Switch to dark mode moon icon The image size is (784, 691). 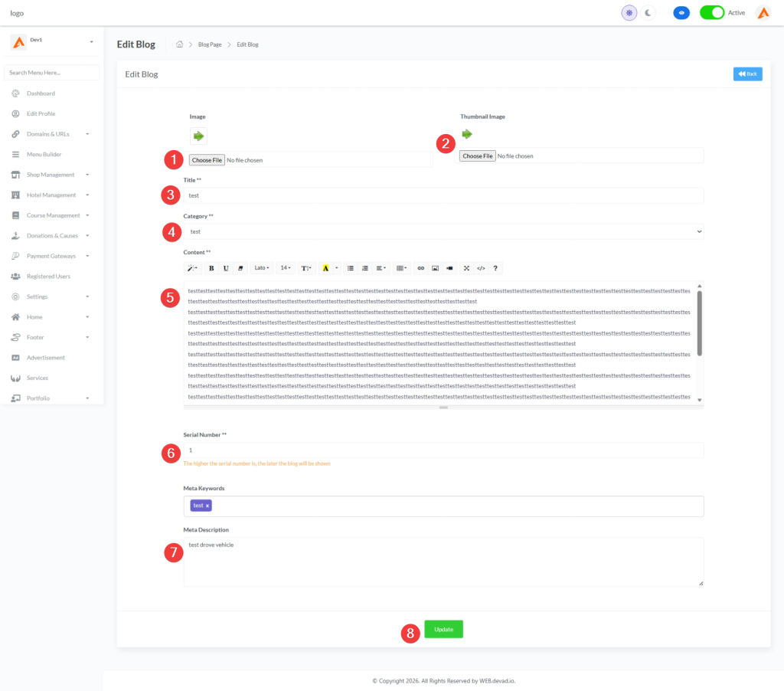pos(648,13)
